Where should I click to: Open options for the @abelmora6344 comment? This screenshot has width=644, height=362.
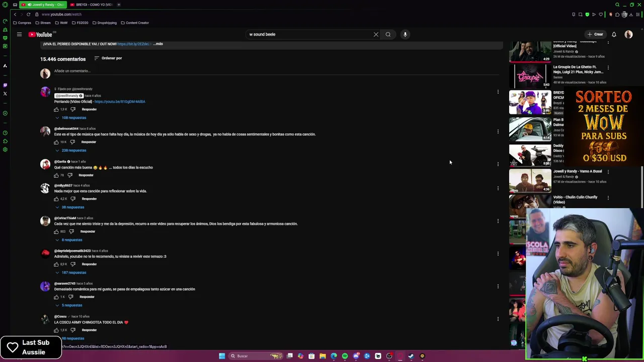[498, 131]
